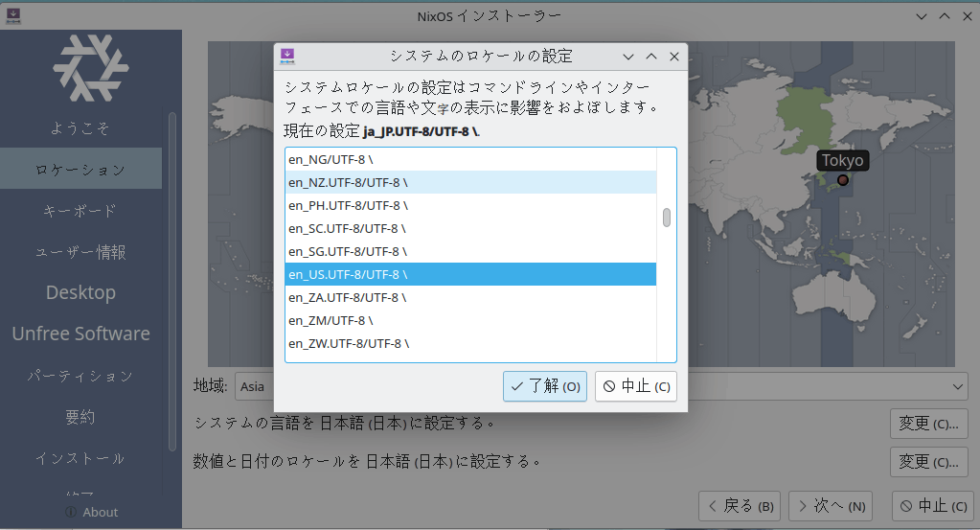Go to パーティション sidebar step
980x530 pixels.
80,376
